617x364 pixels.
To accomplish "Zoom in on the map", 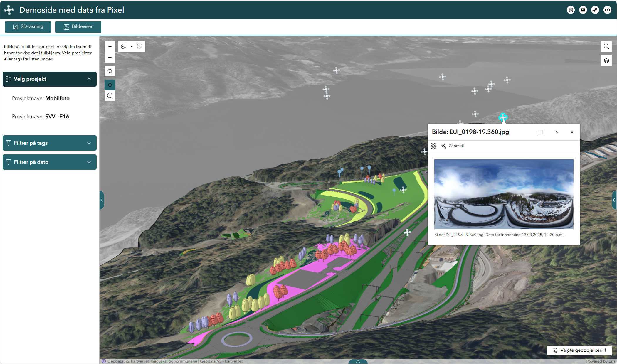I will pyautogui.click(x=110, y=46).
